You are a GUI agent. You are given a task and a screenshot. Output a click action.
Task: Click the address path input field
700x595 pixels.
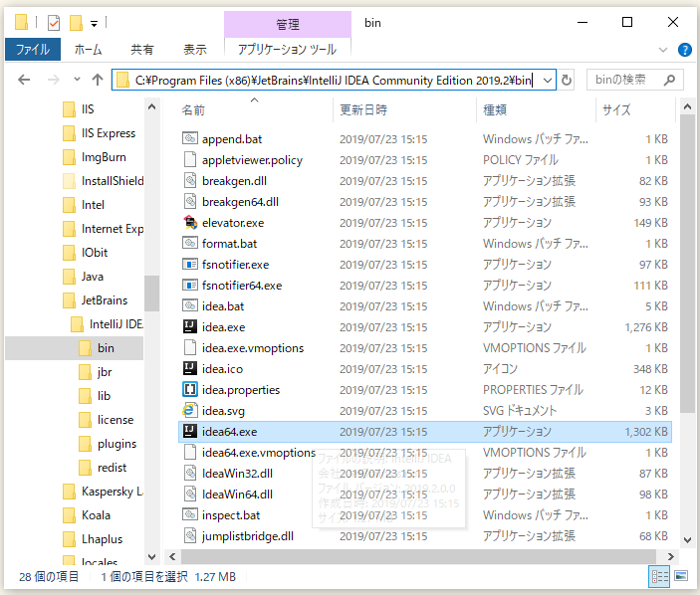point(334,80)
